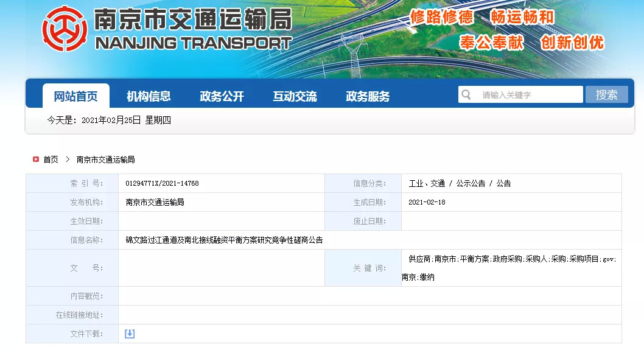Open 南京市交通运输局 breadcrumb link
Image resolution: width=644 pixels, height=347 pixels.
(105, 159)
